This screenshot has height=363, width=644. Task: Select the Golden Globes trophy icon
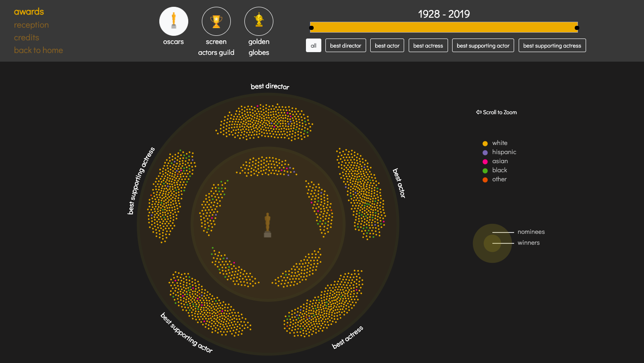click(259, 21)
